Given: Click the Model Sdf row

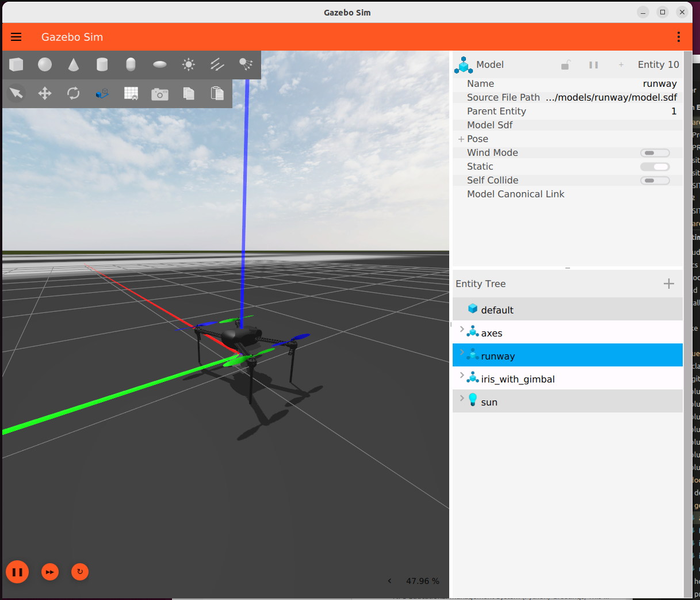Looking at the screenshot, I should point(568,125).
